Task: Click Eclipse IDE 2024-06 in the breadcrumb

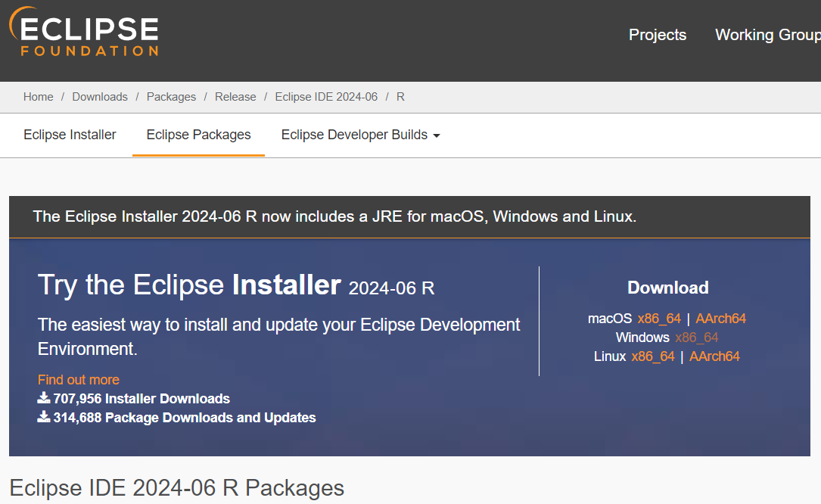Action: tap(326, 96)
